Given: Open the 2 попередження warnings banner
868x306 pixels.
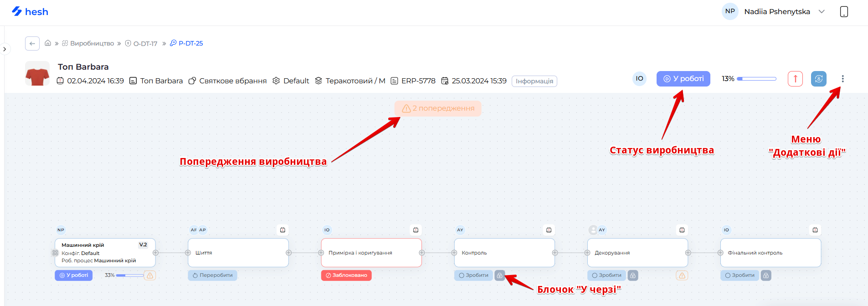Looking at the screenshot, I should point(437,108).
